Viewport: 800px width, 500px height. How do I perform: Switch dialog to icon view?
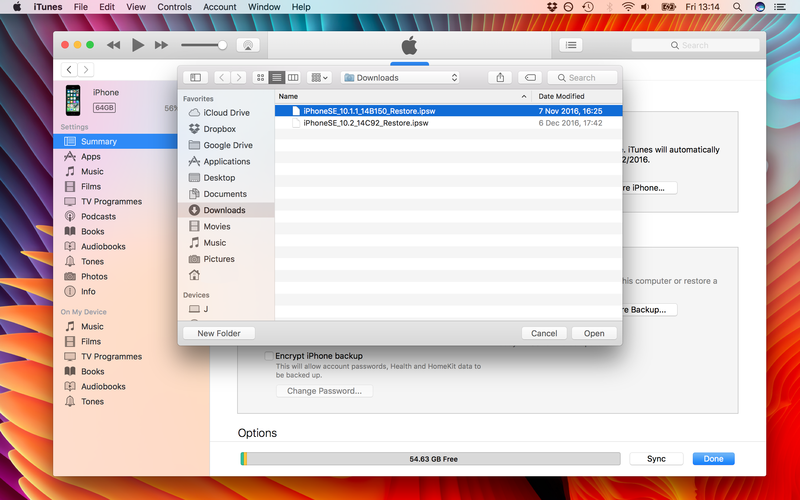(x=260, y=78)
